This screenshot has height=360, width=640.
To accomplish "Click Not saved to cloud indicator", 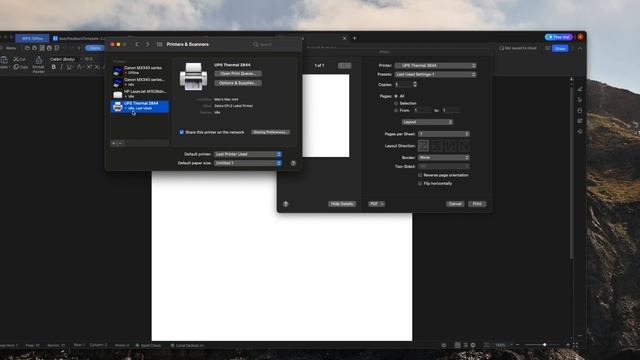I will [518, 48].
